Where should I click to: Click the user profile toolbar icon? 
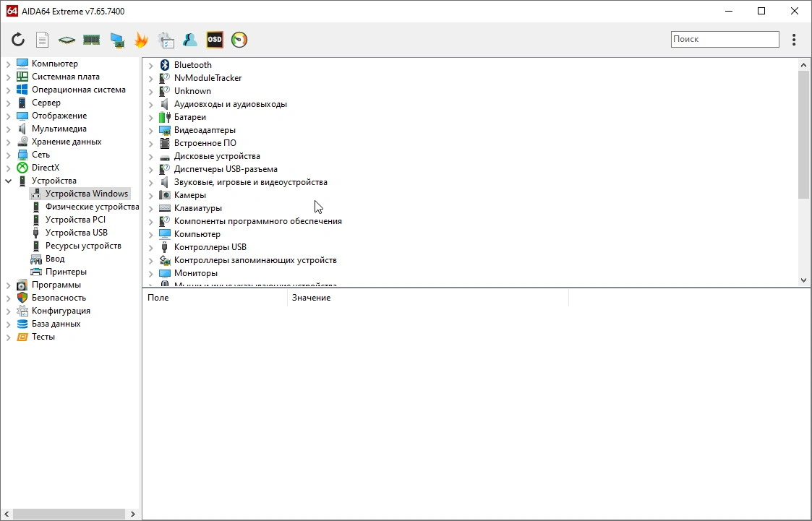coord(189,40)
